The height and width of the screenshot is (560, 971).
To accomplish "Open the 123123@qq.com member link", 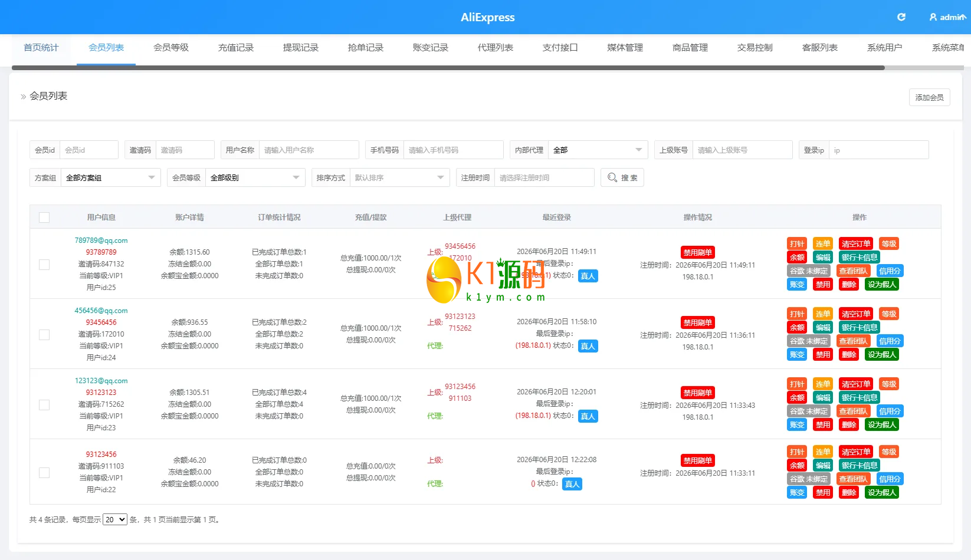I will [x=101, y=381].
